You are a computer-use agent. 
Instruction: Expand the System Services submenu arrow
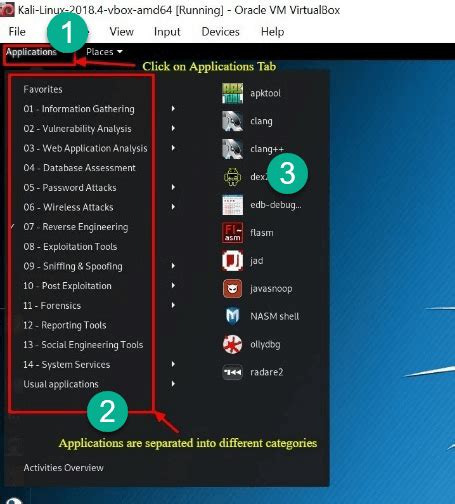[173, 364]
